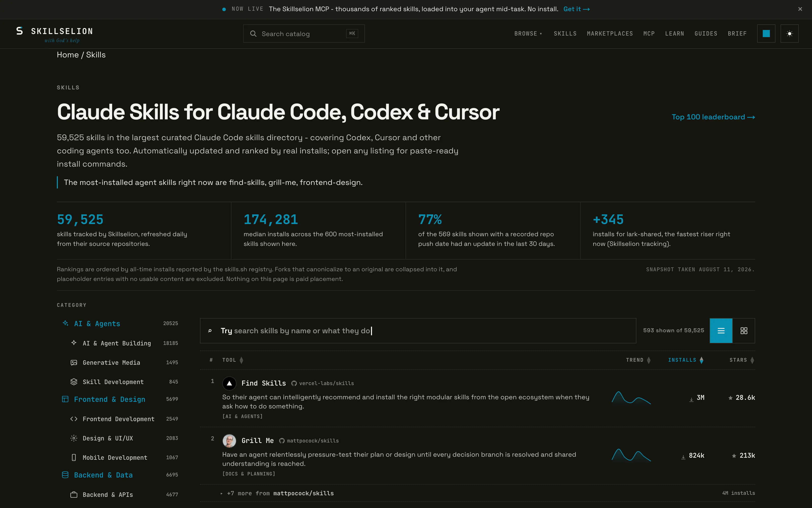Viewport: 812px width, 508px height.
Task: Click the Get it link in banner
Action: point(577,9)
